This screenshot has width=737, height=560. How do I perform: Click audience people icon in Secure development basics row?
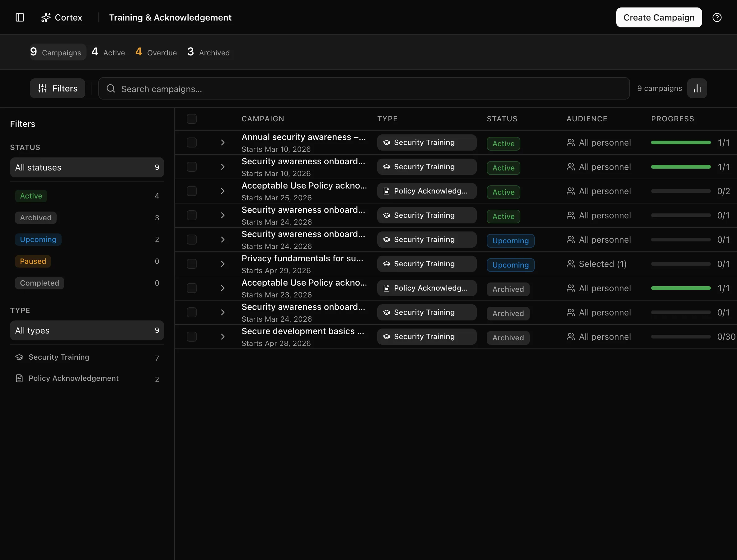click(x=571, y=337)
